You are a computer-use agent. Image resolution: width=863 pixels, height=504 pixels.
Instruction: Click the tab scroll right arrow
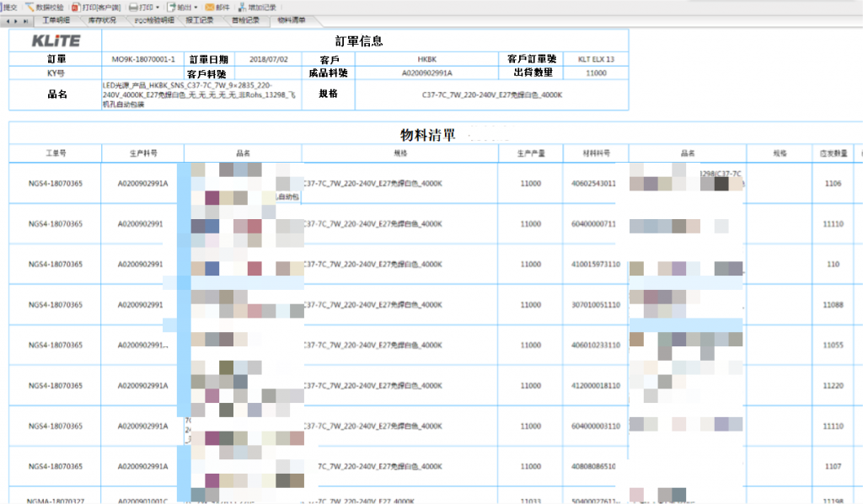click(16, 21)
